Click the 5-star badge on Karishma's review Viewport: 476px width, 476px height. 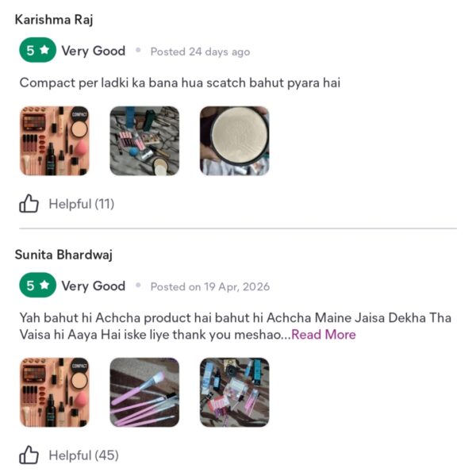click(37, 50)
